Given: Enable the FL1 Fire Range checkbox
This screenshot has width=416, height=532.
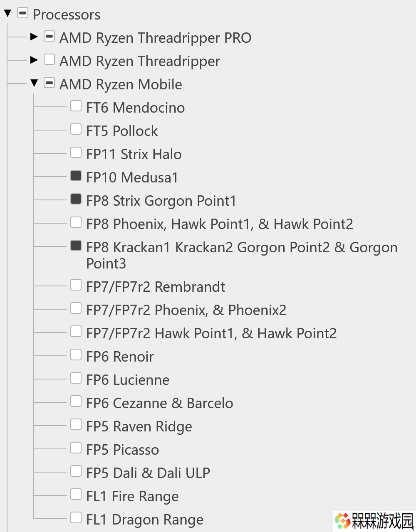Looking at the screenshot, I should pos(76,494).
